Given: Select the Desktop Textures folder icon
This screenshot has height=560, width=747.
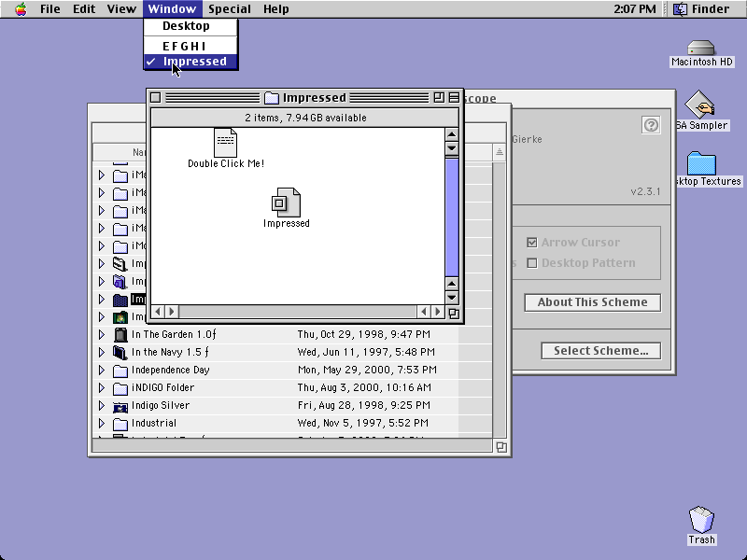Looking at the screenshot, I should (701, 163).
